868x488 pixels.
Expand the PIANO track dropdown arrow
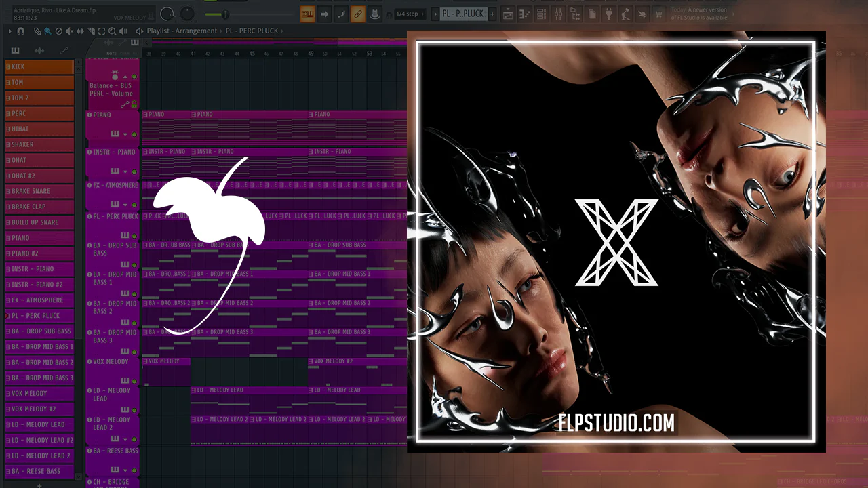point(125,134)
